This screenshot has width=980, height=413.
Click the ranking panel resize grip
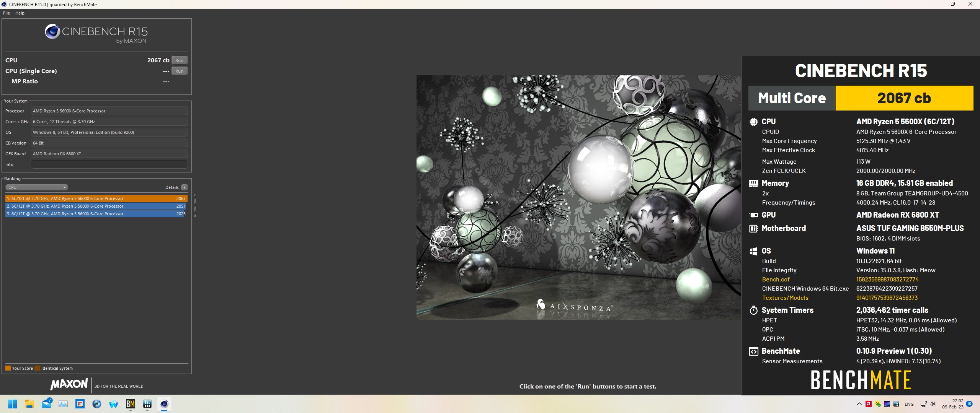pyautogui.click(x=195, y=206)
